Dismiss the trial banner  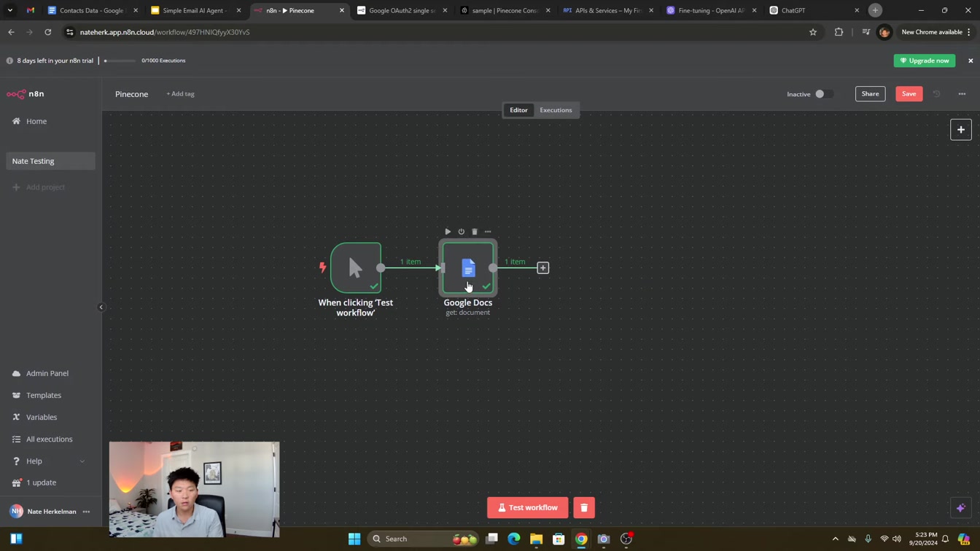(971, 60)
